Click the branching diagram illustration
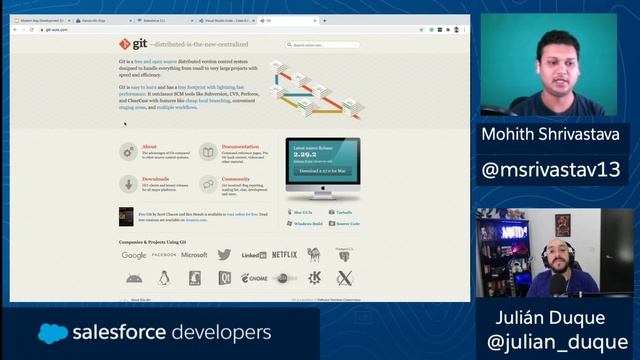 tap(316, 90)
